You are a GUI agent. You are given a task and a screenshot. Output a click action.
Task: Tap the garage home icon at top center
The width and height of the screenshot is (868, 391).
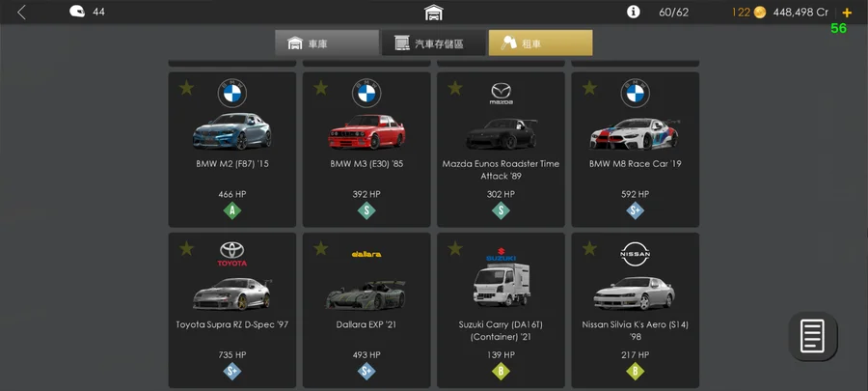coord(434,13)
